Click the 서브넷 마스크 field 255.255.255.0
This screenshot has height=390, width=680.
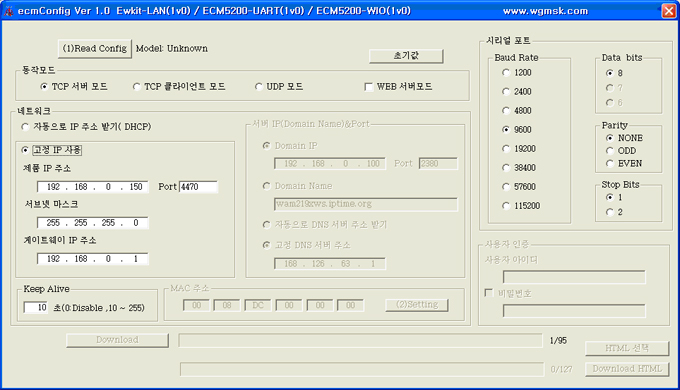point(92,223)
